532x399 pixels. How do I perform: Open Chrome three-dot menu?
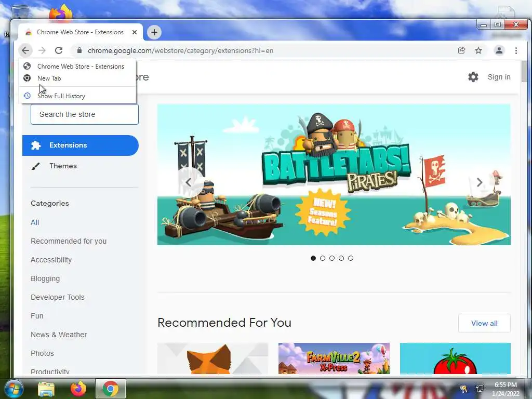pos(516,50)
